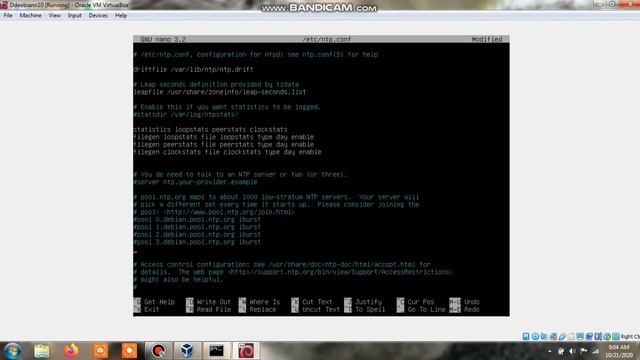Open the Devices menu
This screenshot has height=360, width=640.
tap(98, 16)
